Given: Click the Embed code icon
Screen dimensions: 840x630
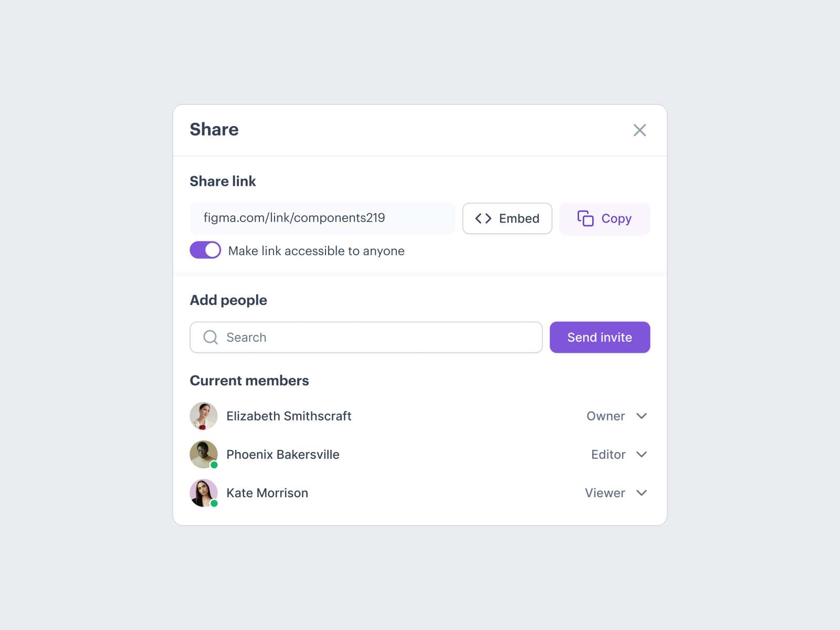Looking at the screenshot, I should [x=482, y=218].
